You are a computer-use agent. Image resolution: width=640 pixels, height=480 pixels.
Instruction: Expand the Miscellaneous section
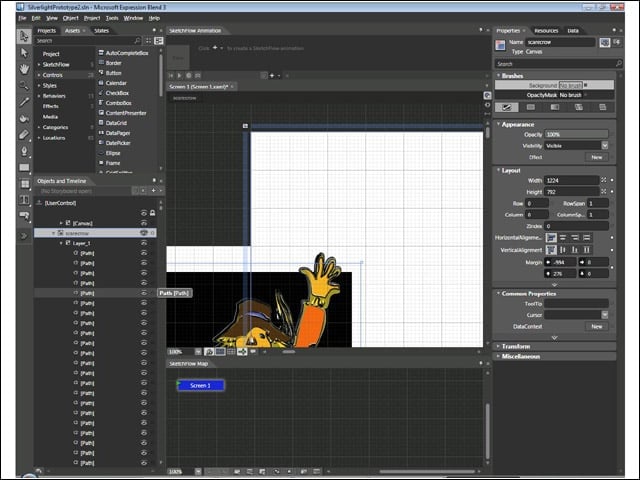click(498, 356)
